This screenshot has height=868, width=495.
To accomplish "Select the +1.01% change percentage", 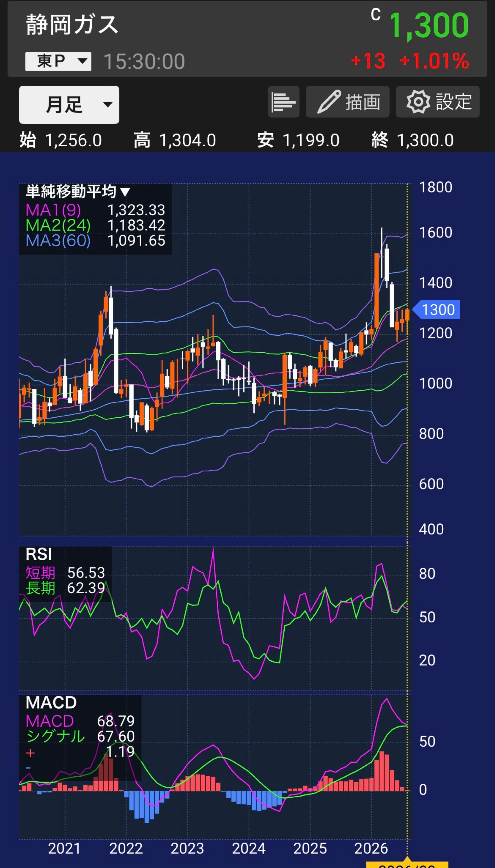I will pyautogui.click(x=434, y=61).
